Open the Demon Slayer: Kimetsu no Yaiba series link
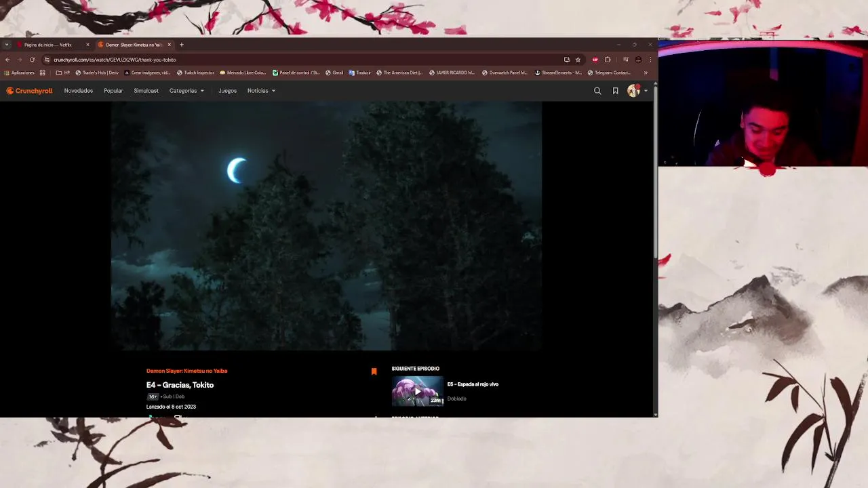 coord(186,371)
